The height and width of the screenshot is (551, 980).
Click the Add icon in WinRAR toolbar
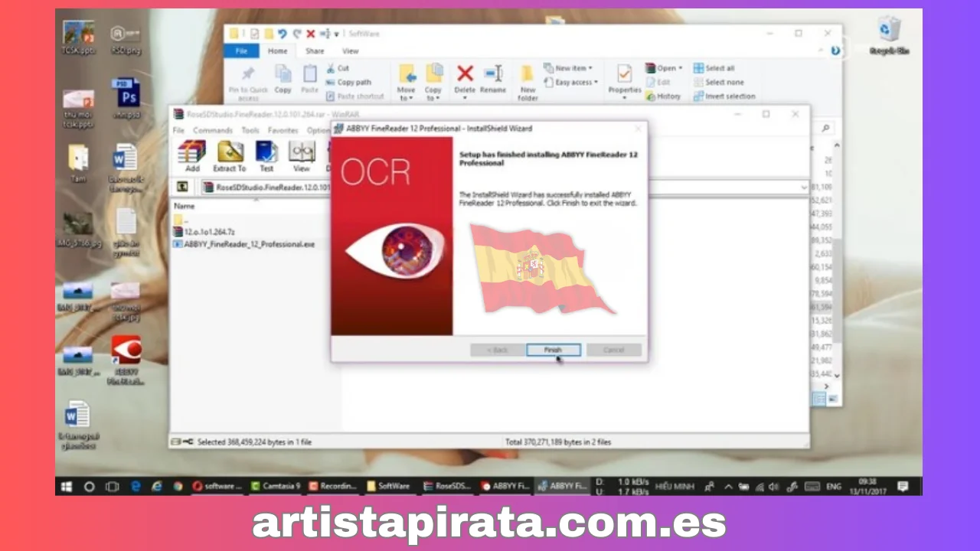192,156
